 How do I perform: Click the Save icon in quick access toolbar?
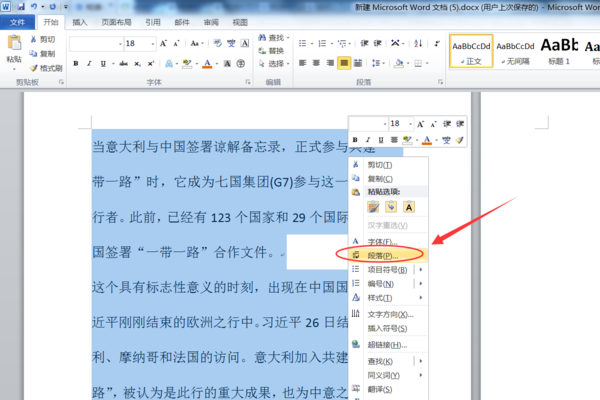click(21, 7)
